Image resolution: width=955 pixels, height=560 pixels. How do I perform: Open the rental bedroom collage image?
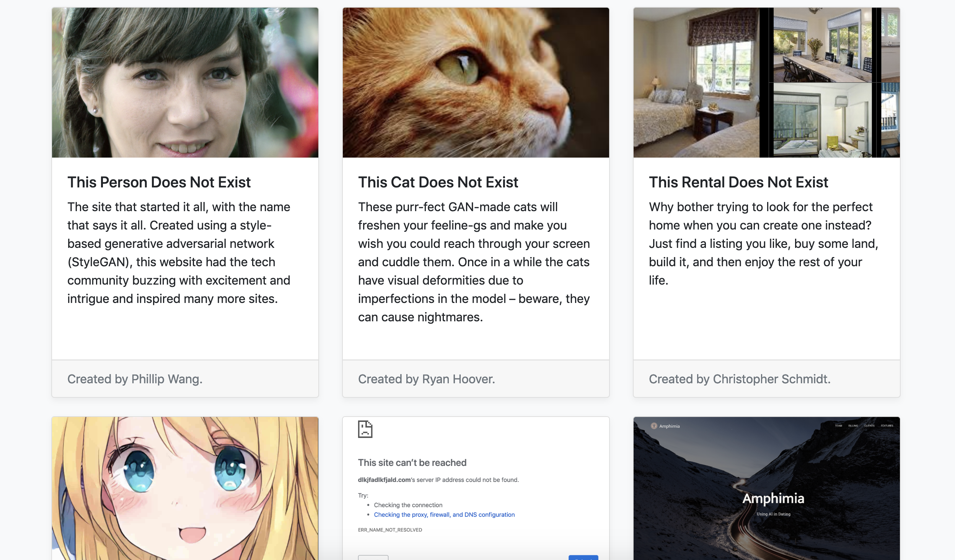pyautogui.click(x=766, y=83)
